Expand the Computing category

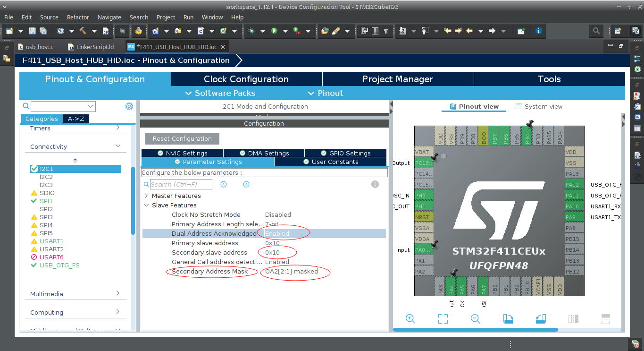point(118,312)
